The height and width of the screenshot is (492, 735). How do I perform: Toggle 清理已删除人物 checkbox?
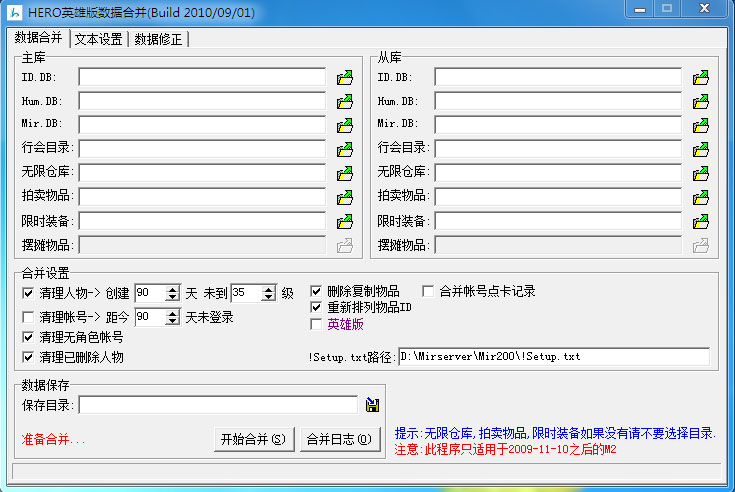tap(28, 357)
